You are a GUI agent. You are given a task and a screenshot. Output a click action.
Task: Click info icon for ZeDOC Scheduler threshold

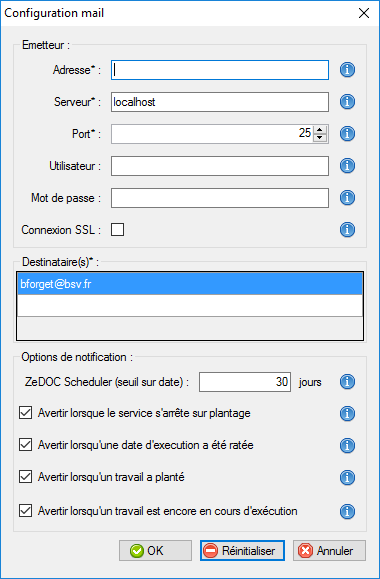point(347,382)
